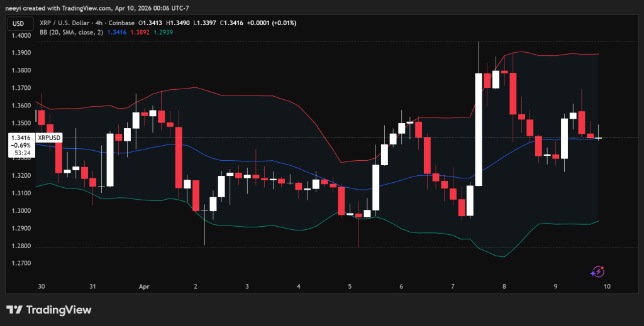
Task: Click the TradingView logo icon at bottom
Action: point(14,310)
